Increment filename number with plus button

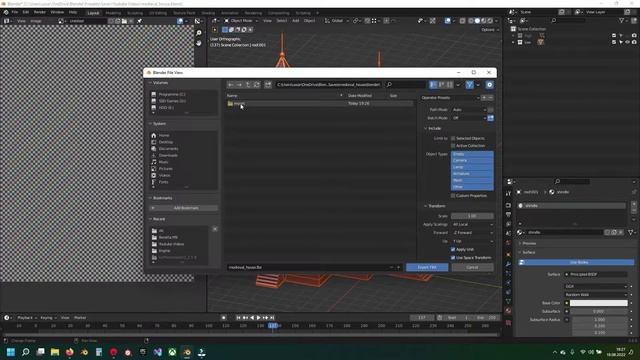(x=398, y=267)
